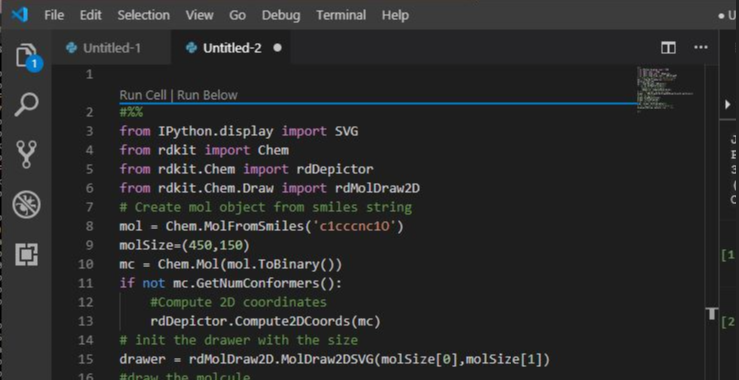Click the unsaved dot on Untitled-2 tab

[x=277, y=48]
